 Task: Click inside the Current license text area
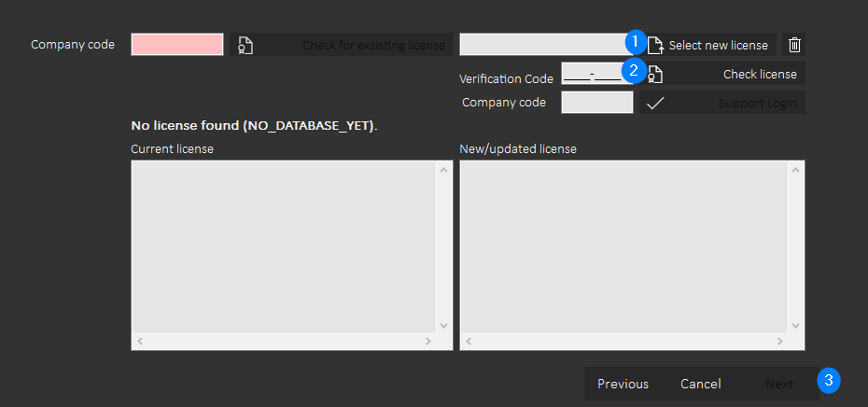(284, 247)
